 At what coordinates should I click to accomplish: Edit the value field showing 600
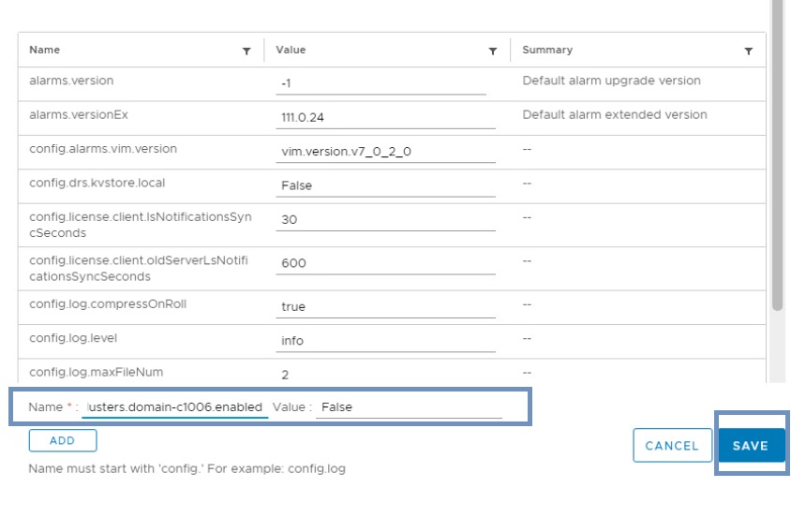coord(386,263)
